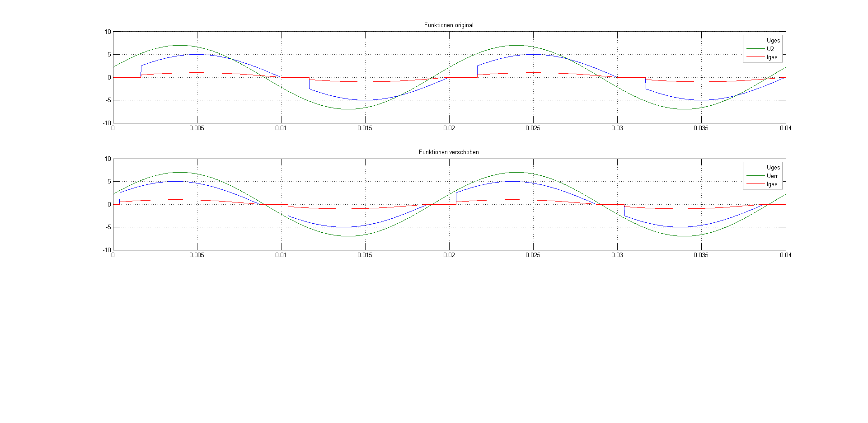Screen dimensions: 868x423
Task: Click y-axis tick -10 of Funktionen verschoben plot
Action: tap(107, 250)
